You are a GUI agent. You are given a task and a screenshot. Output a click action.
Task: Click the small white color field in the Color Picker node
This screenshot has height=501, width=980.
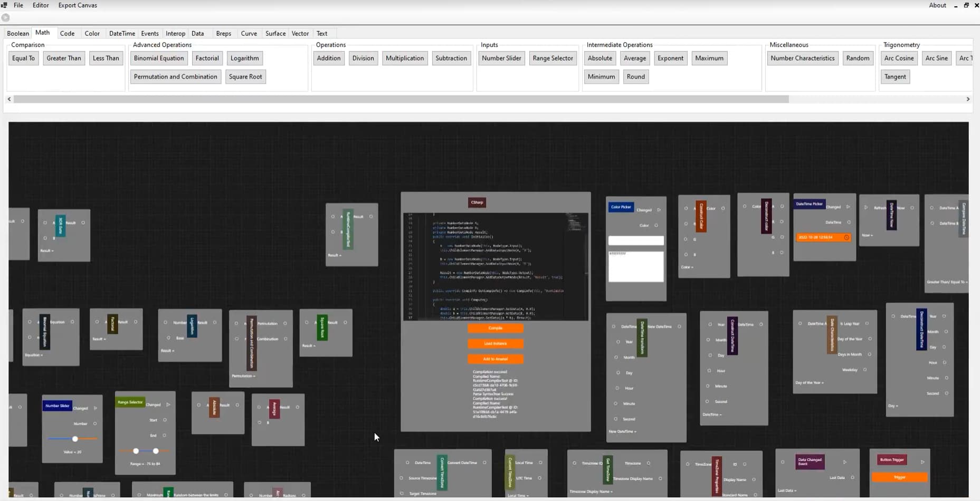[x=636, y=240]
